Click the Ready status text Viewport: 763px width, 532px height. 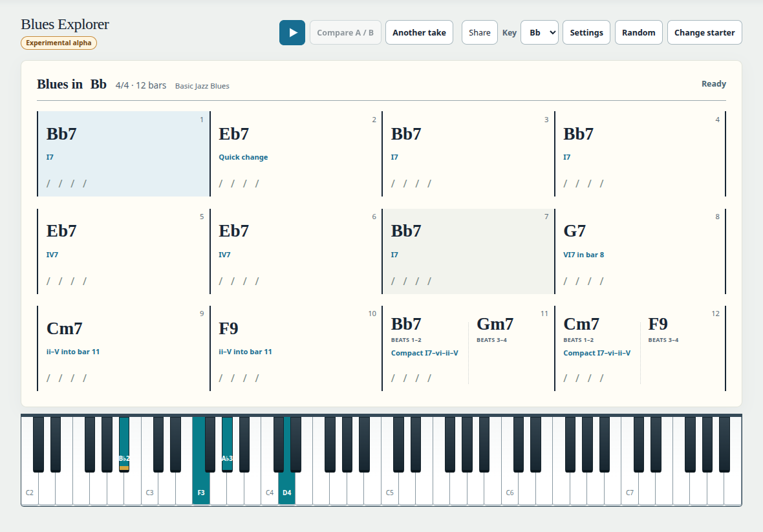[713, 83]
